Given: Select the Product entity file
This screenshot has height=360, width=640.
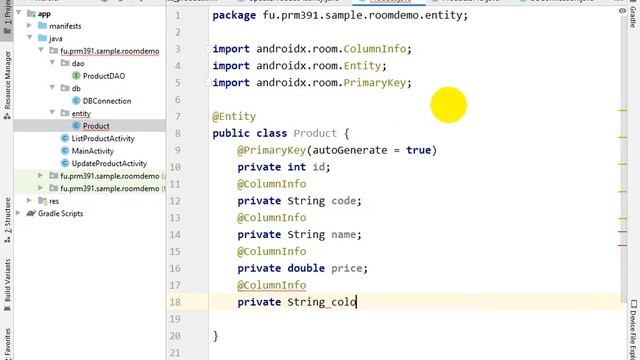Looking at the screenshot, I should coord(96,126).
